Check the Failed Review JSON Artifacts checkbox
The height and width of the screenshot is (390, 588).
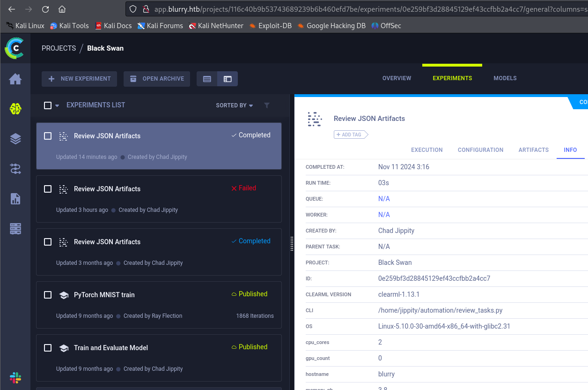point(48,189)
